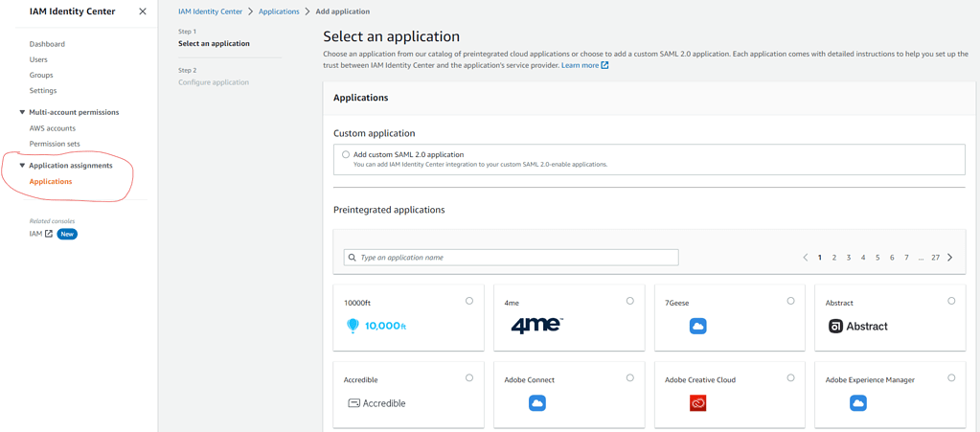Click the Adobe Creative Cloud red icon
This screenshot has height=432, width=980.
pyautogui.click(x=697, y=403)
